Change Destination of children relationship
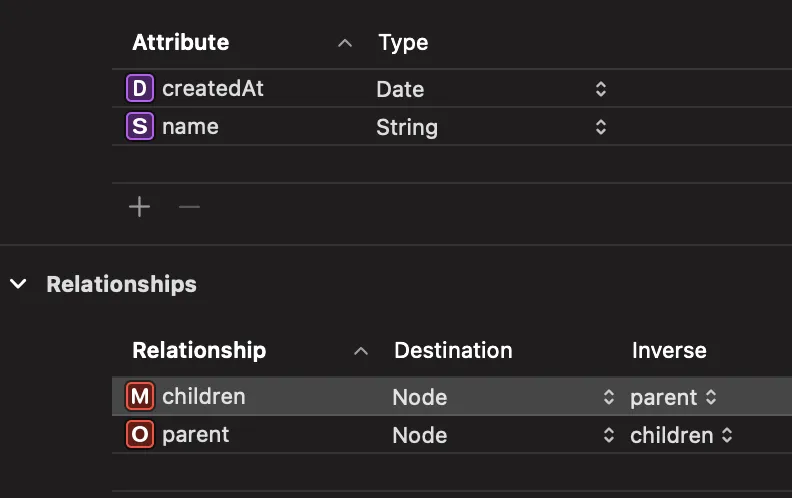Viewport: 792px width, 498px height. [608, 397]
